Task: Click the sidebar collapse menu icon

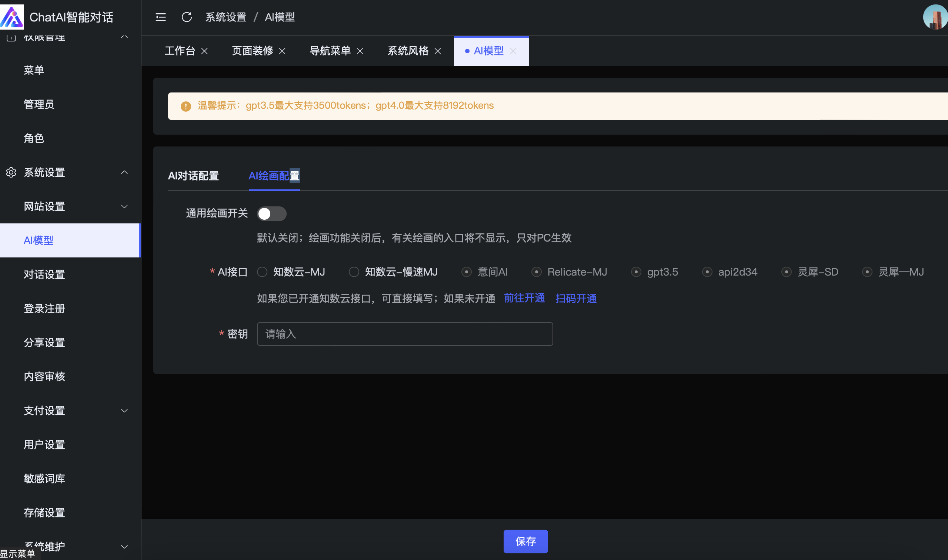Action: [160, 17]
